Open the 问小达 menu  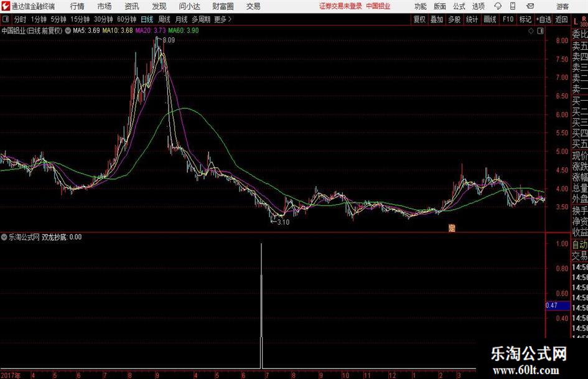189,6
